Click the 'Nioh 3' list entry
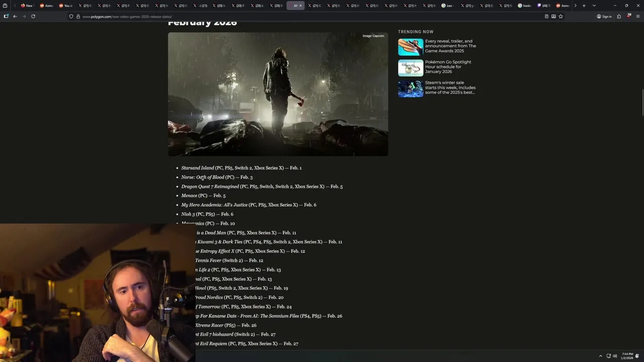This screenshot has height=362, width=644. pyautogui.click(x=207, y=214)
